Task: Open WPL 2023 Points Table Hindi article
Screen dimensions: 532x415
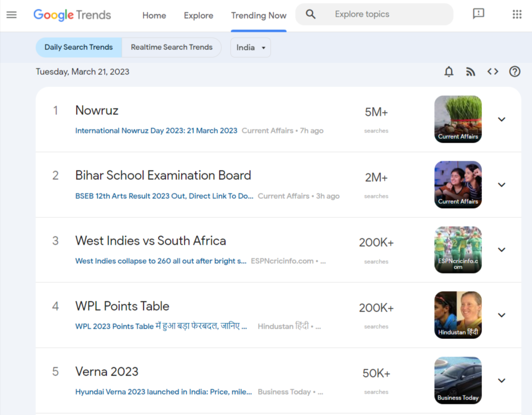Action: (x=161, y=326)
